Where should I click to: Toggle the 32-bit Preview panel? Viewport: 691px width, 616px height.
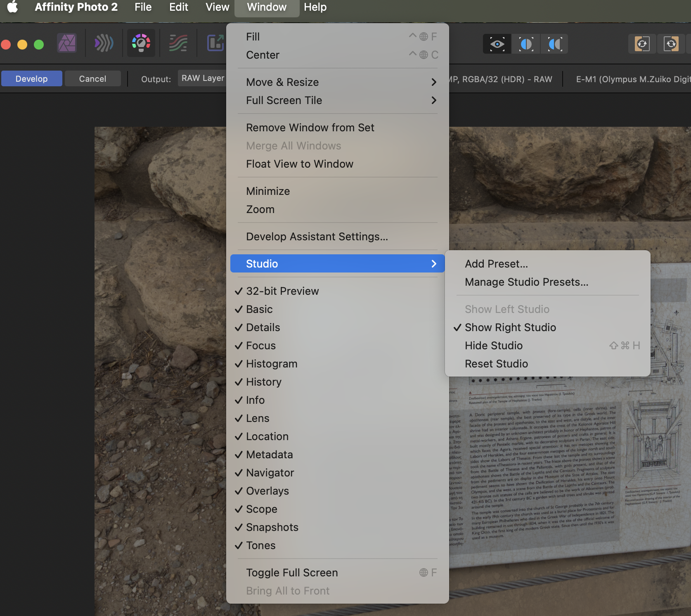coord(337,291)
